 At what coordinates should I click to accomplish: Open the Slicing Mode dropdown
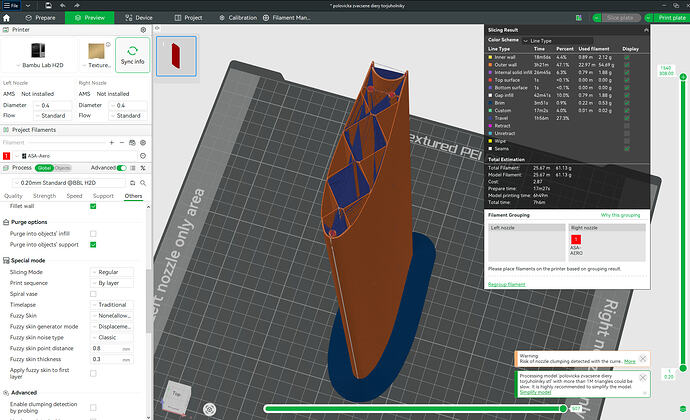coord(111,272)
